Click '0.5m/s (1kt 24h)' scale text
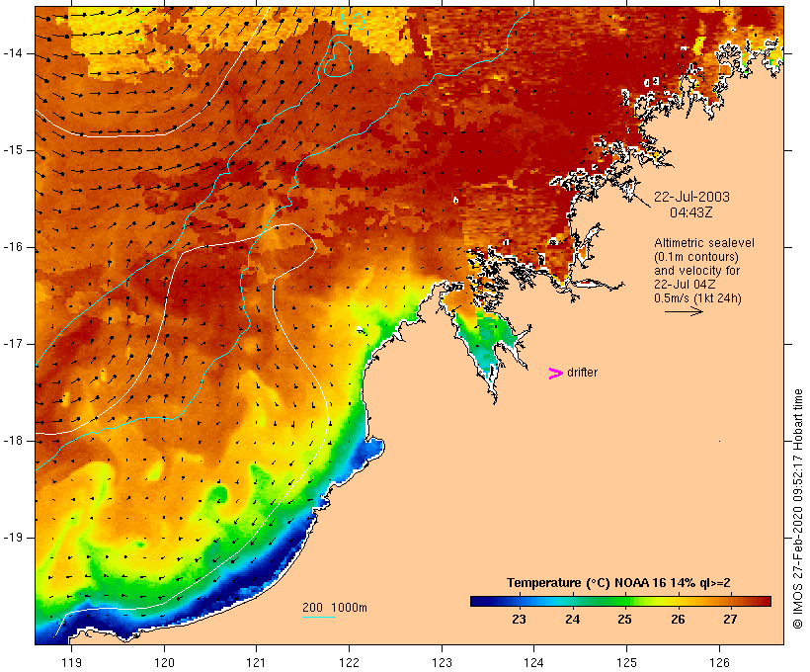The height and width of the screenshot is (672, 810). (x=697, y=298)
